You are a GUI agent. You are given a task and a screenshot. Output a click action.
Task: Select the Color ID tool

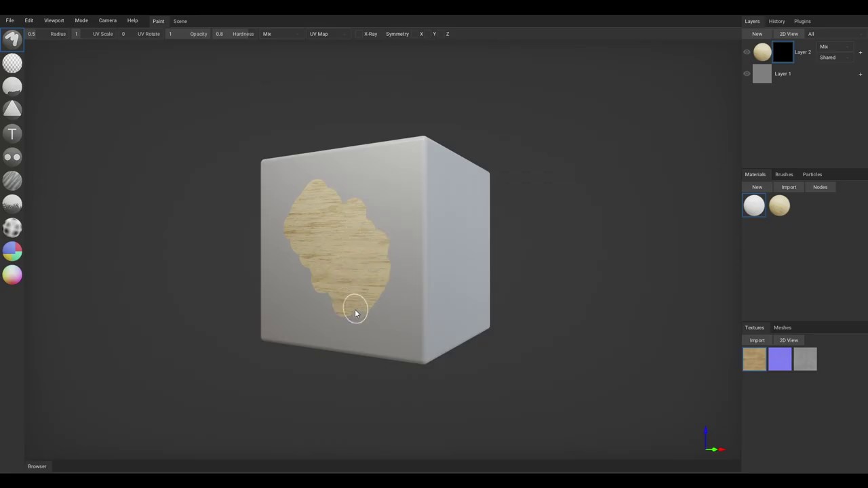12,251
